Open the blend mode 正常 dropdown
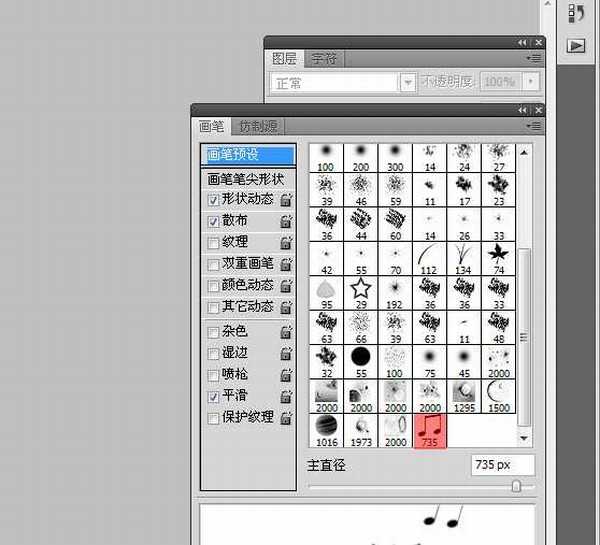600x545 pixels. [407, 83]
